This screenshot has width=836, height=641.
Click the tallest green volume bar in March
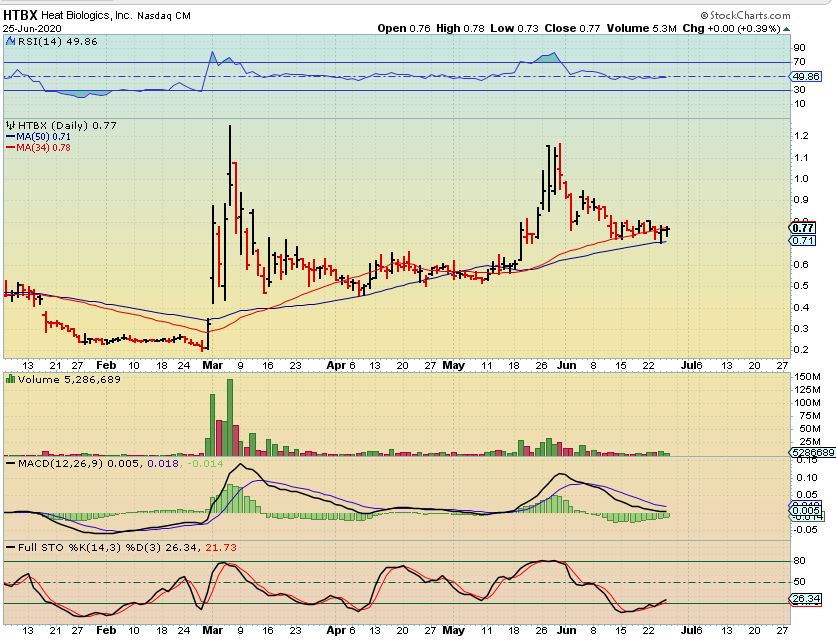[x=230, y=417]
